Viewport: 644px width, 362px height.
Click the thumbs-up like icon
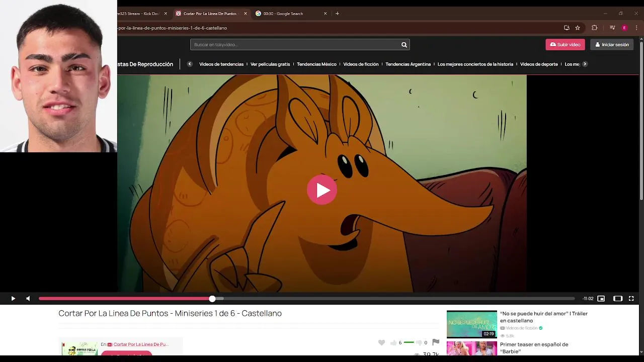[x=393, y=343]
